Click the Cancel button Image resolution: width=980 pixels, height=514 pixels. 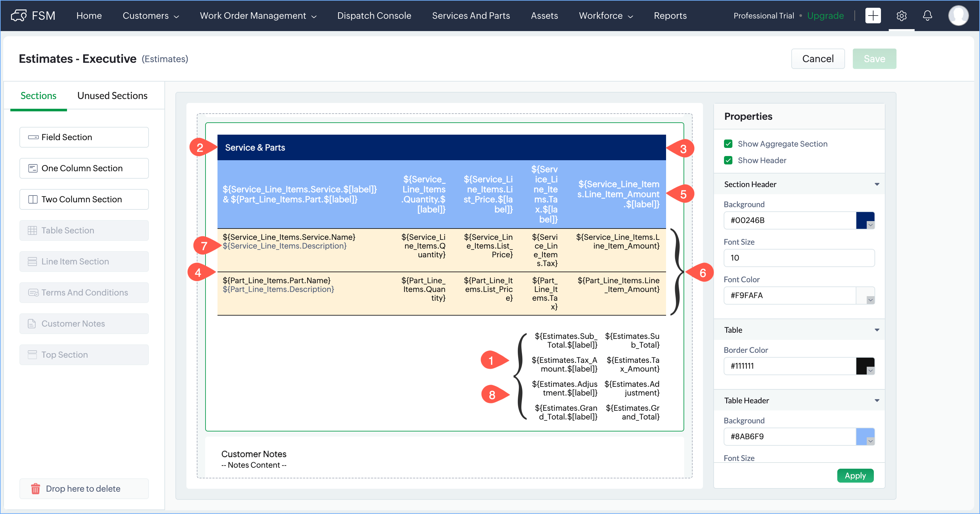pyautogui.click(x=818, y=59)
